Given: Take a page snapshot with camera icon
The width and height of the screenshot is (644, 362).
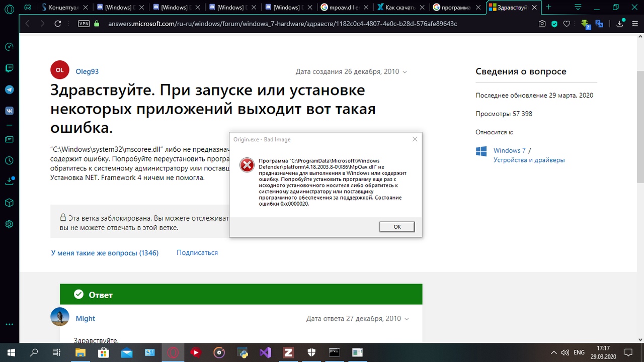Looking at the screenshot, I should coord(542,24).
